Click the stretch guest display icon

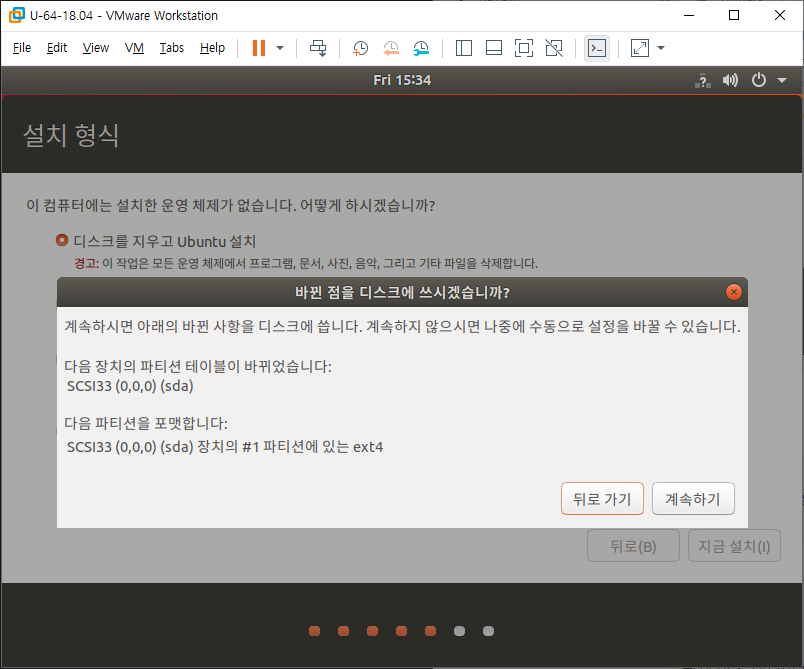coord(639,48)
